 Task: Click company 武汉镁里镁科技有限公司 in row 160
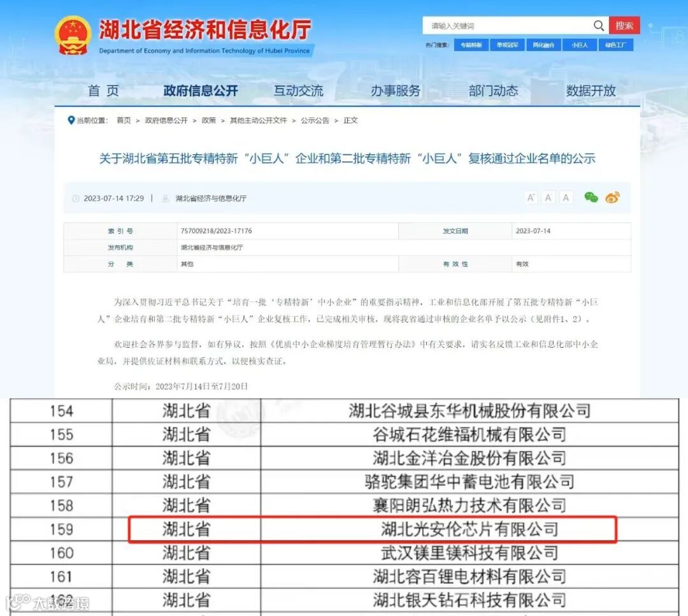tap(469, 554)
